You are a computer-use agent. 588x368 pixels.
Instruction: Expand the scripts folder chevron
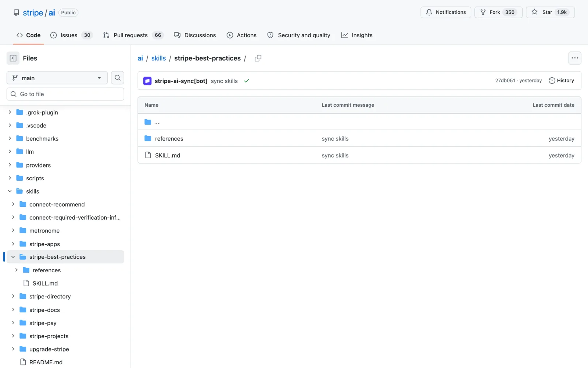point(10,178)
